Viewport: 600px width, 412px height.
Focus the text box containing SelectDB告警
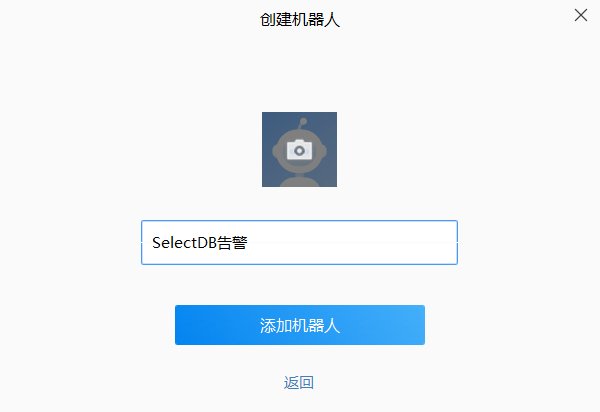[299, 243]
